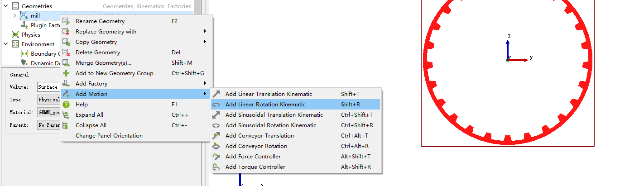Screen dimensions: 644x186
Task: Click the red mill ring in the viewport
Action: (506, 140)
